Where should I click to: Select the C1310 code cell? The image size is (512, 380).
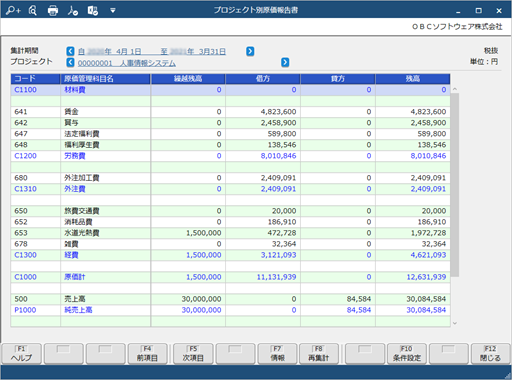pyautogui.click(x=35, y=189)
